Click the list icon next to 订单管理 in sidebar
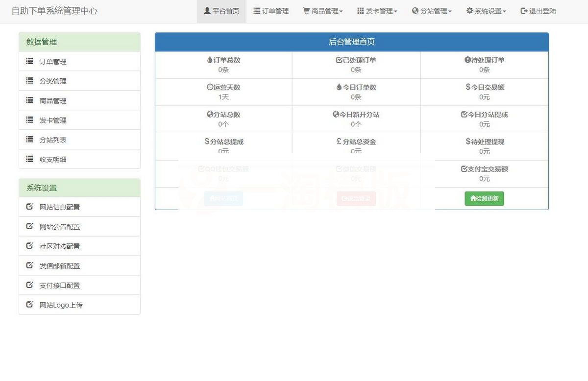The width and height of the screenshot is (588, 381). tap(29, 61)
